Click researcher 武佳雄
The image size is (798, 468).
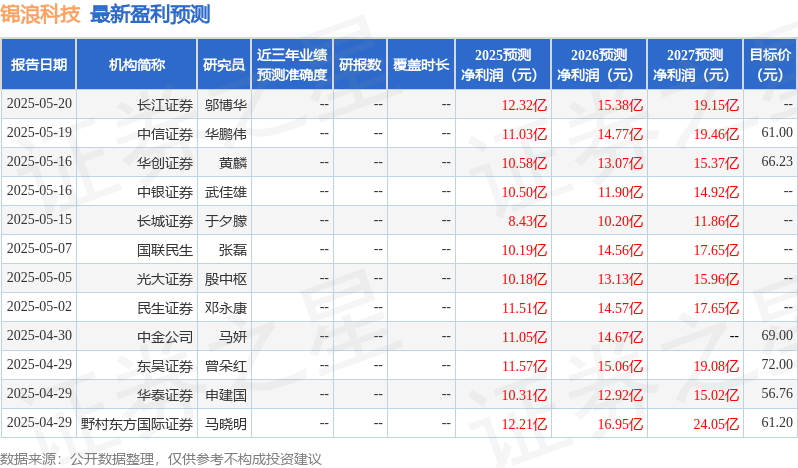pyautogui.click(x=225, y=192)
